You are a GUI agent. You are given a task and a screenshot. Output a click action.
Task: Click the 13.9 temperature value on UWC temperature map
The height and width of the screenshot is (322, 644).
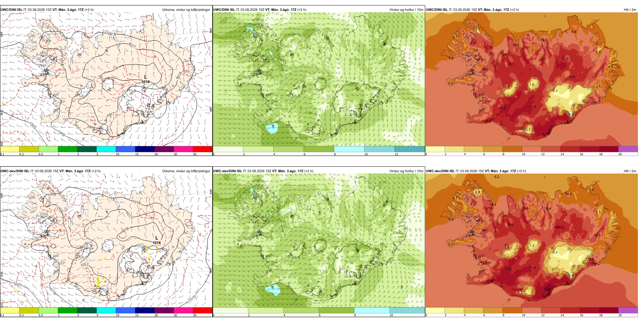[572, 77]
